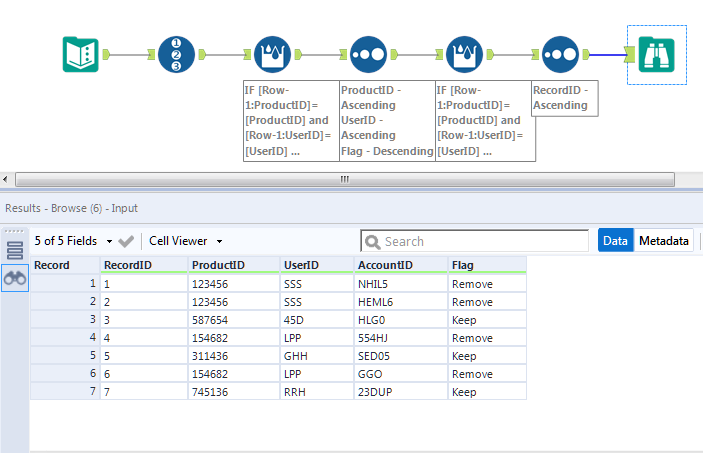
Task: Select record row number 2
Action: [x=65, y=302]
